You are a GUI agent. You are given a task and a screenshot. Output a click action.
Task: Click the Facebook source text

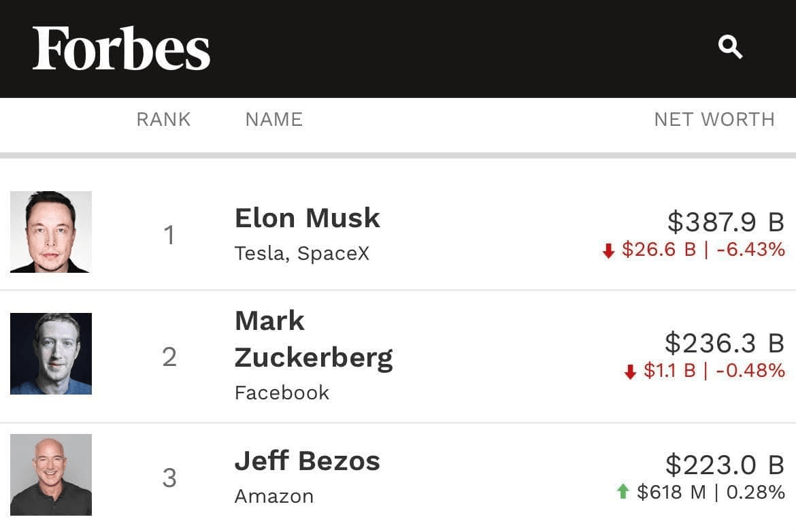282,393
